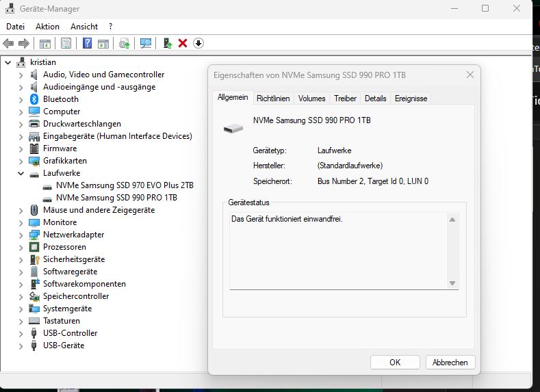Screen dimensions: 540x392
Task: Click the Speichercontroller icon
Action: click(34, 296)
